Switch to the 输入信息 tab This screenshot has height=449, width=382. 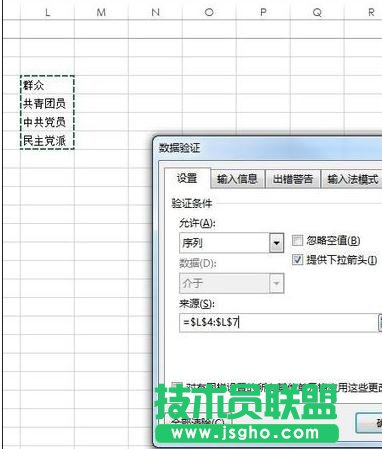237,179
